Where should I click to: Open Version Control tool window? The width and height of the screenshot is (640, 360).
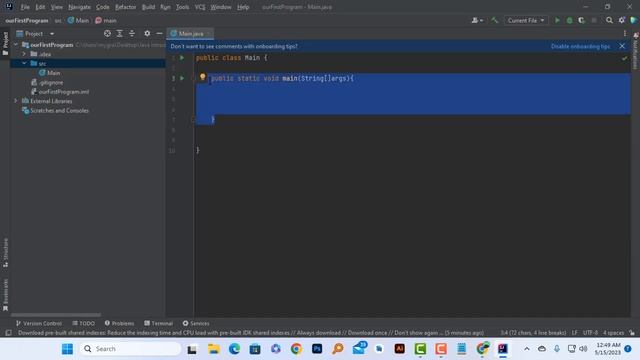(x=39, y=323)
